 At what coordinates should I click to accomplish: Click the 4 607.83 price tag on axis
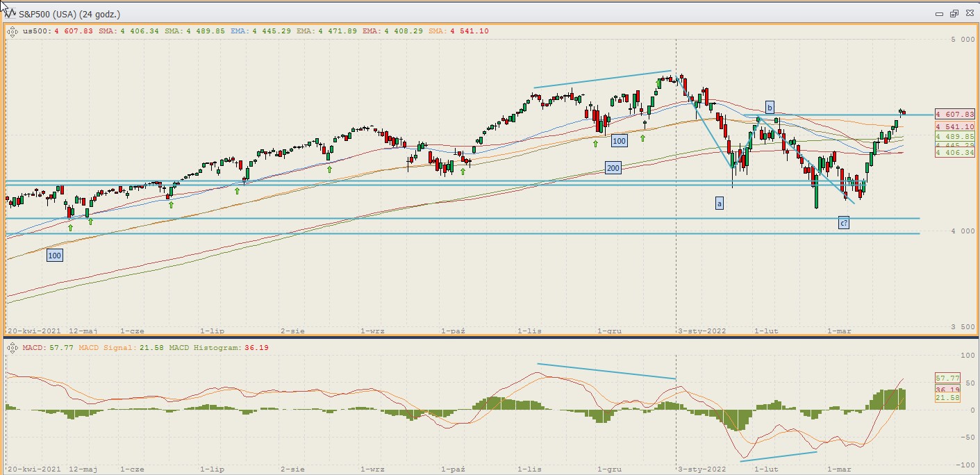pyautogui.click(x=955, y=114)
